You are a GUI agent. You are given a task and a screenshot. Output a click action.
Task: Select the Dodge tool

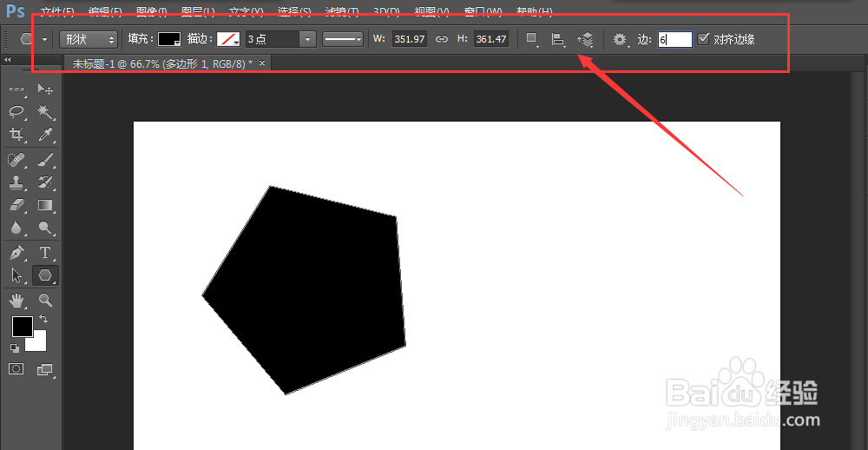(x=45, y=228)
